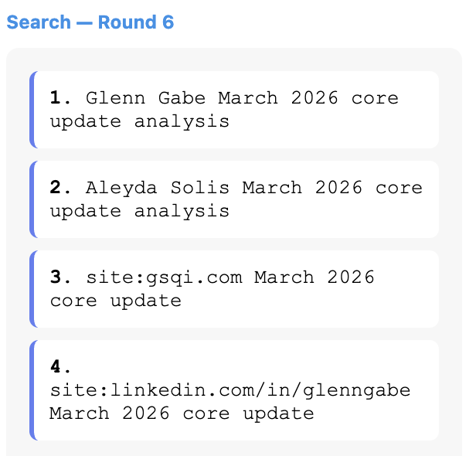Click "update analysis" line in the Aleyda Solis query
The width and height of the screenshot is (476, 456).
point(140,211)
